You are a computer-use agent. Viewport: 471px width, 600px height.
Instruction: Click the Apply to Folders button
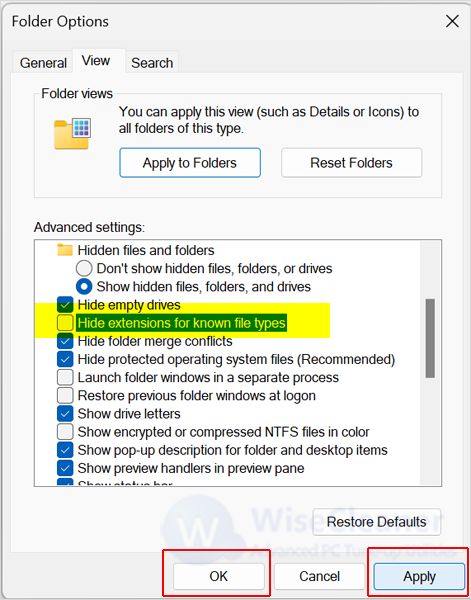coord(190,163)
